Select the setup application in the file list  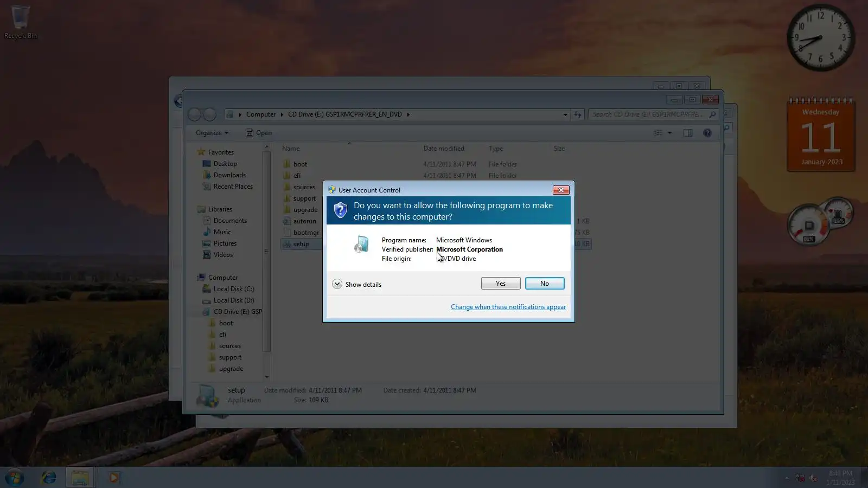296,244
